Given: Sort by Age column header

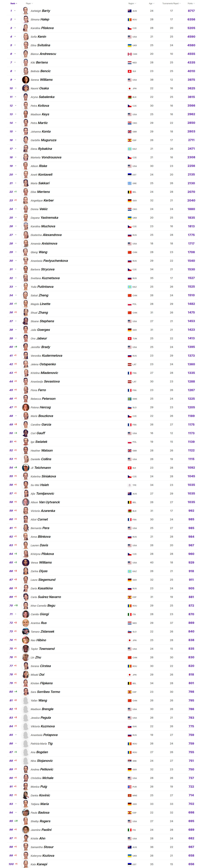Looking at the screenshot, I should pos(151,3).
